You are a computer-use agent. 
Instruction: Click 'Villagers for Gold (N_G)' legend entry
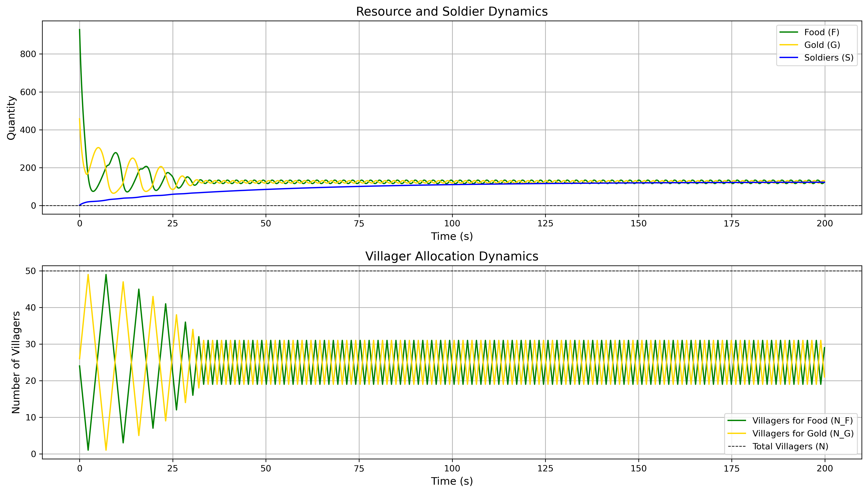pos(803,434)
